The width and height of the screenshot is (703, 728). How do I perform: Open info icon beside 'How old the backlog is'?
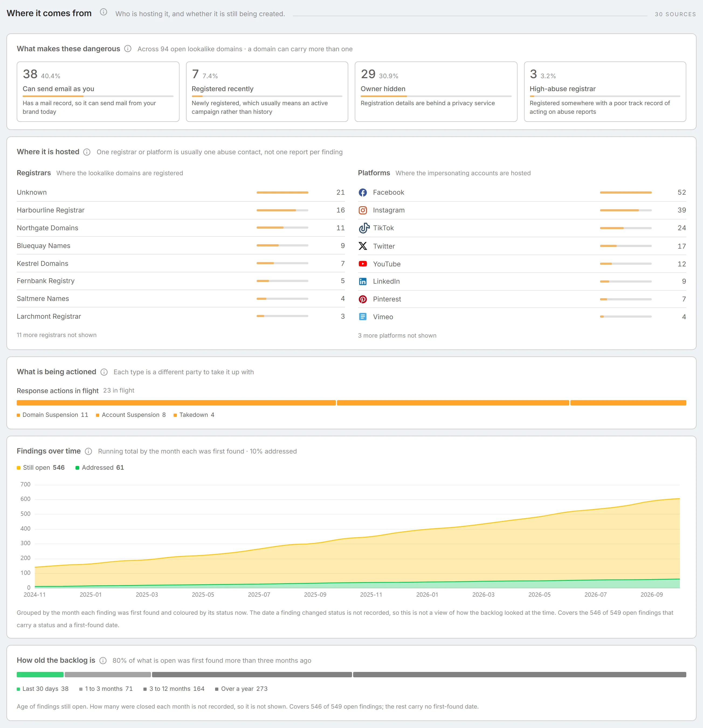point(103,660)
